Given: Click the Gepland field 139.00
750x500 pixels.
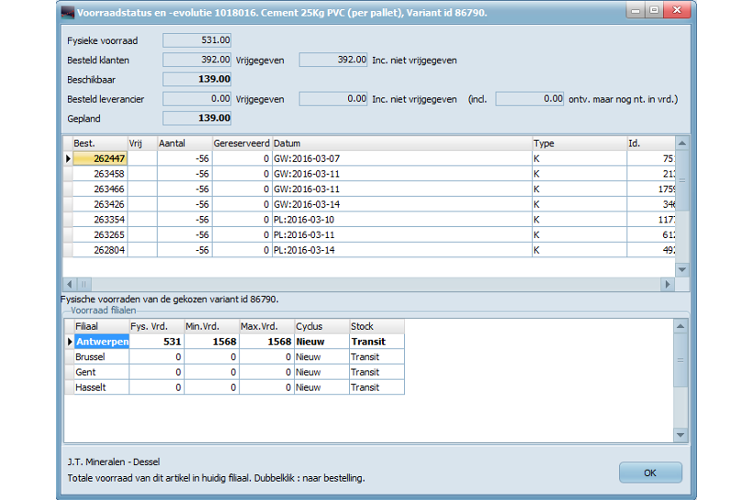Looking at the screenshot, I should coord(197,118).
